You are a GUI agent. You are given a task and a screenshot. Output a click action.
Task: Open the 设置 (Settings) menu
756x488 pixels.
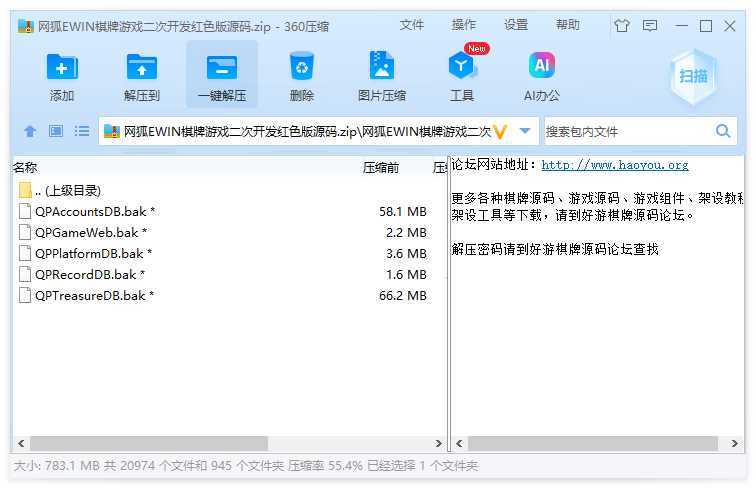tap(516, 25)
